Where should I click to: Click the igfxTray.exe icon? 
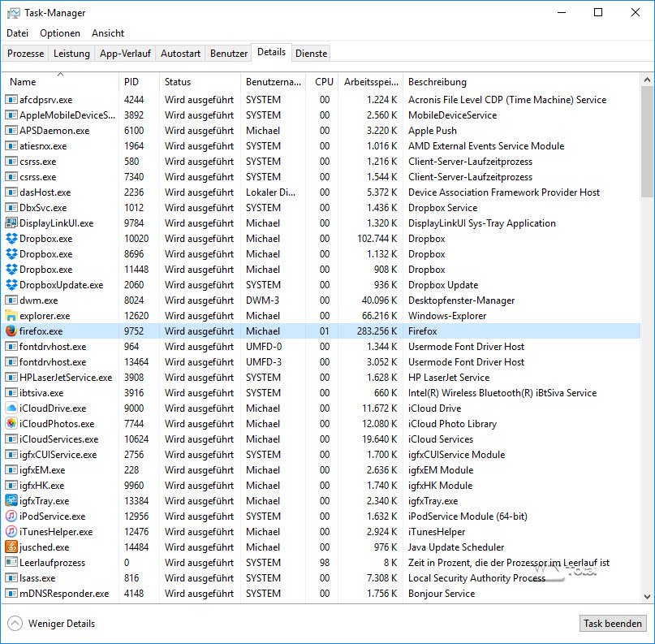point(11,500)
